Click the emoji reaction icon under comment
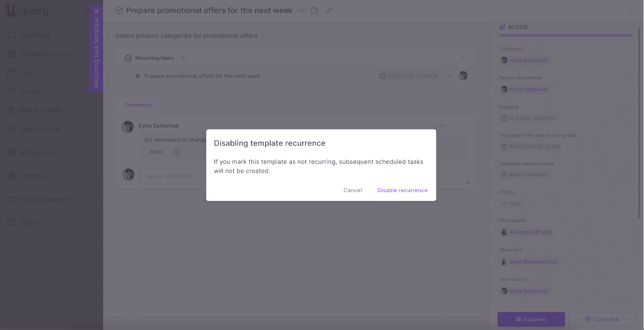Viewport: 644px width, 330px height. (177, 152)
